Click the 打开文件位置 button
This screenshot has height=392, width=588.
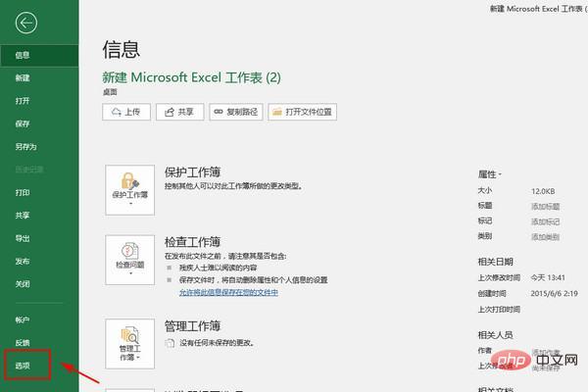(302, 112)
